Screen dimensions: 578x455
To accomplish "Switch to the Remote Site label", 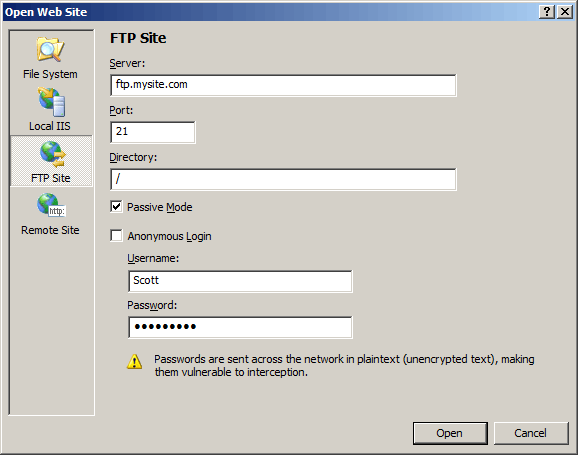I will point(50,230).
